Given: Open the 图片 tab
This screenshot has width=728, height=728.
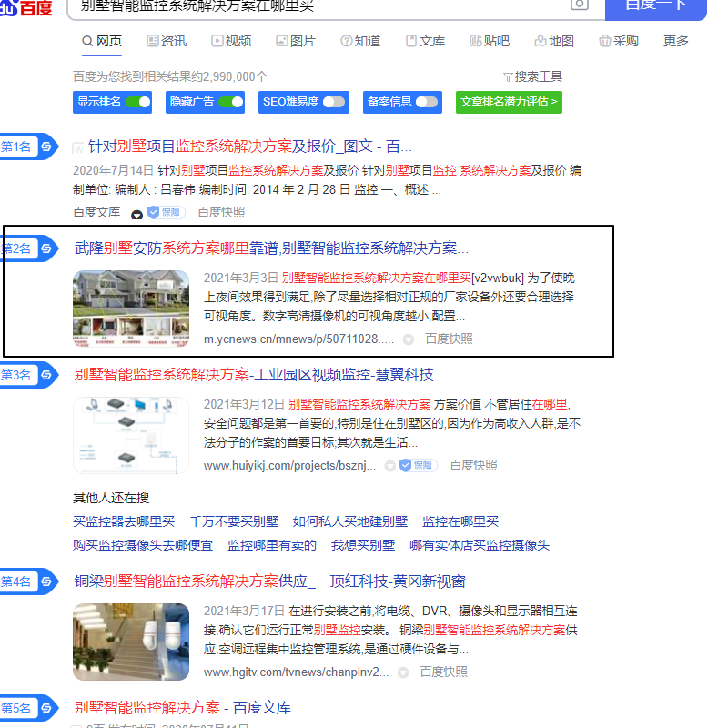Looking at the screenshot, I should pos(296,41).
